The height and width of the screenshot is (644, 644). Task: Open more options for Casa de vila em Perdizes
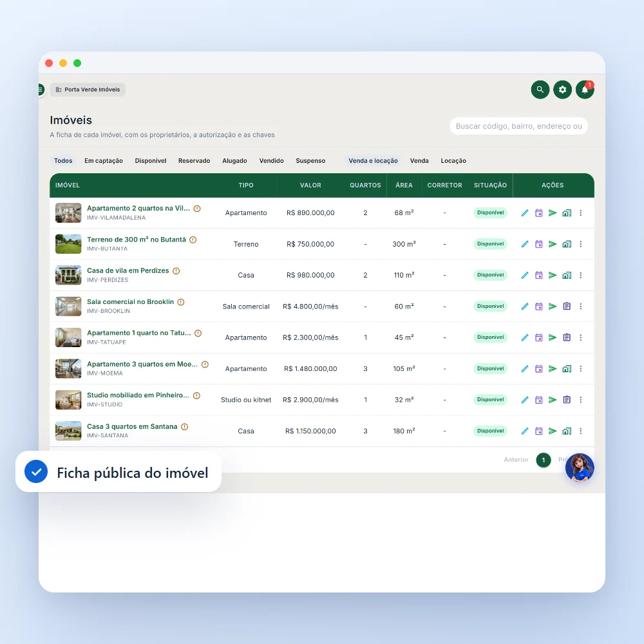[580, 275]
